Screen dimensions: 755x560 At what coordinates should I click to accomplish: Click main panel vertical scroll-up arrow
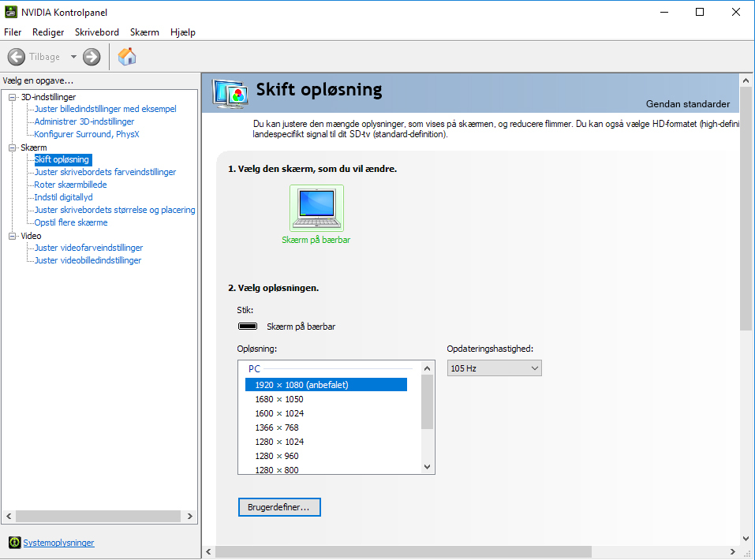click(746, 80)
